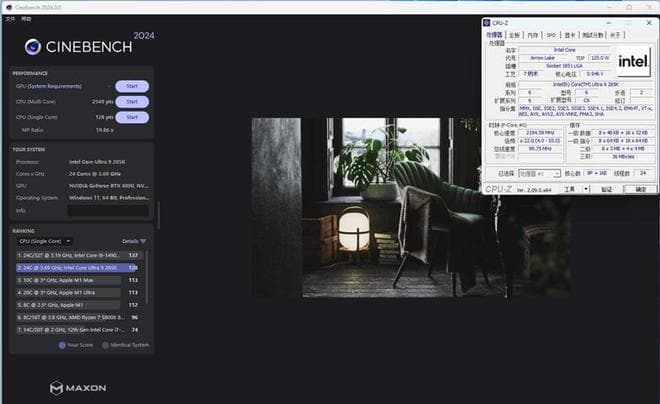Switch to the SPD tab in CPU-Z
Screen dimensions: 660x404
pos(551,35)
